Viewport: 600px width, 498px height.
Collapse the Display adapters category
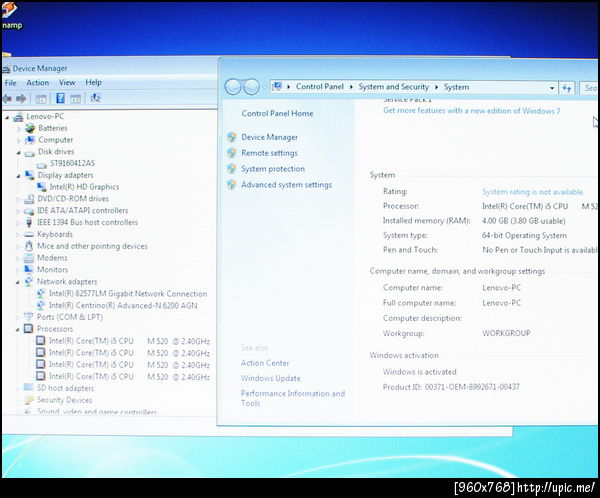pyautogui.click(x=18, y=176)
